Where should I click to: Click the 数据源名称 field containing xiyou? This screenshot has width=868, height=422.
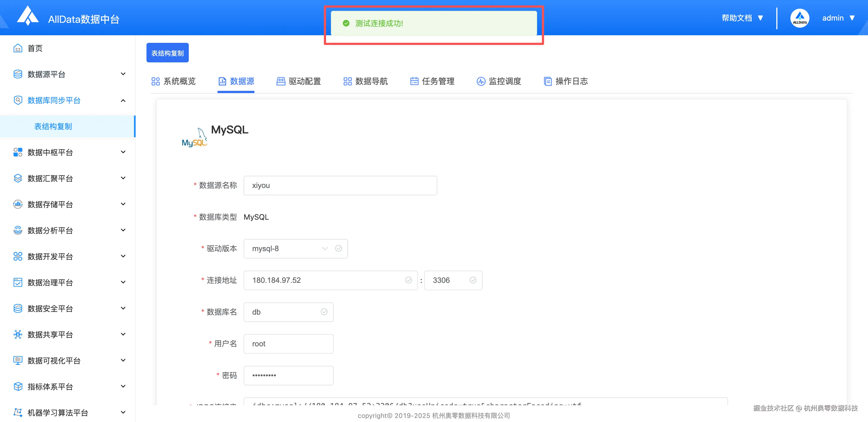click(x=340, y=185)
